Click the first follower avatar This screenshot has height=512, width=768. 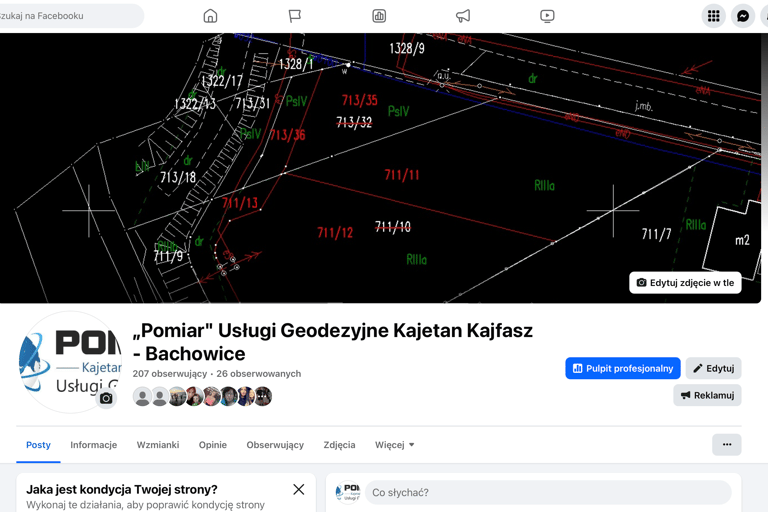[143, 396]
